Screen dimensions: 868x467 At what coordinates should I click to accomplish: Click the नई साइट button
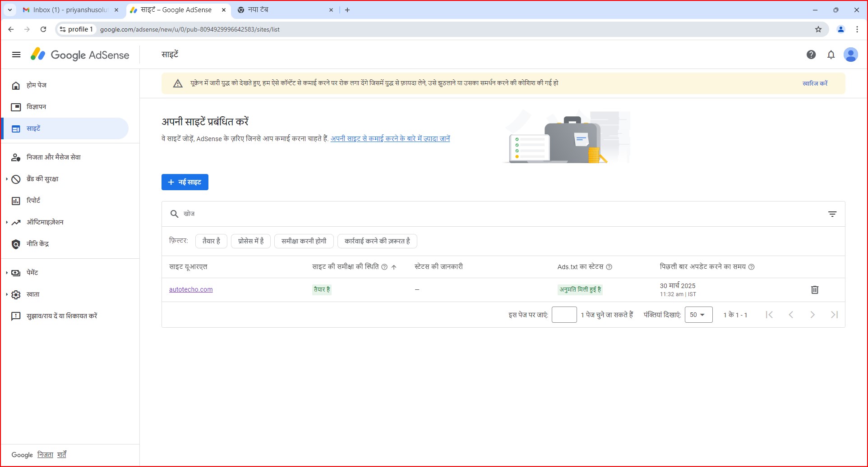click(x=185, y=182)
